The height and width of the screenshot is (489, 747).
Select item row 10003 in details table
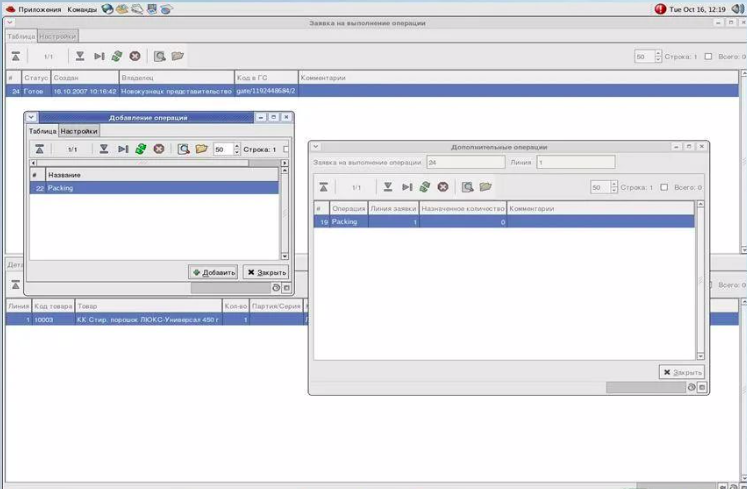coord(155,319)
